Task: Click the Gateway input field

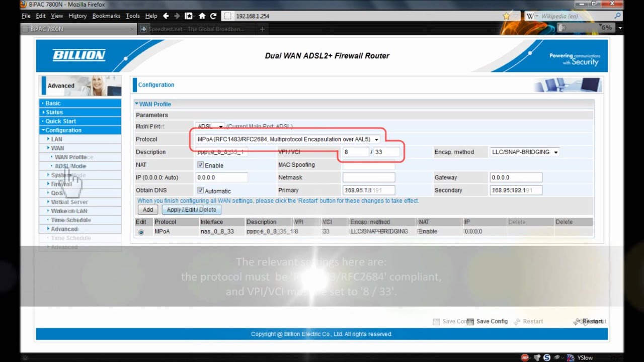Action: [516, 177]
